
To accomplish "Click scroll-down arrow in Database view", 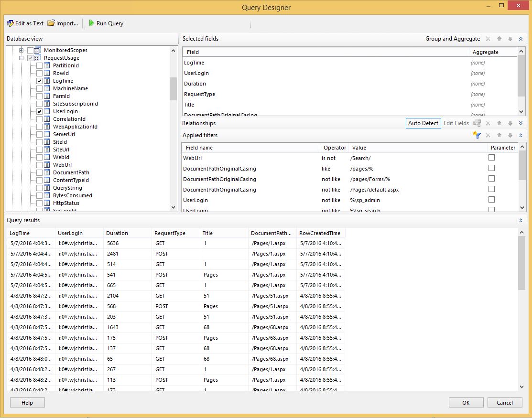I will (x=173, y=207).
